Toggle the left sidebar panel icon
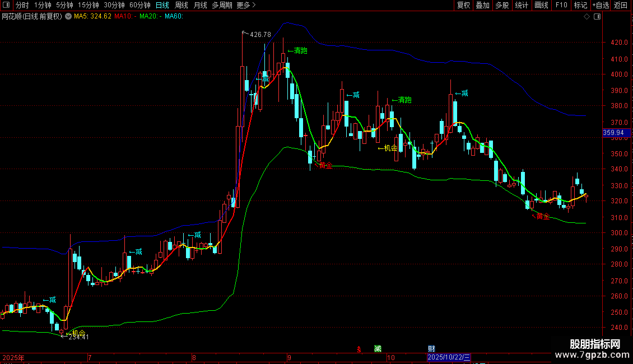 6,5
